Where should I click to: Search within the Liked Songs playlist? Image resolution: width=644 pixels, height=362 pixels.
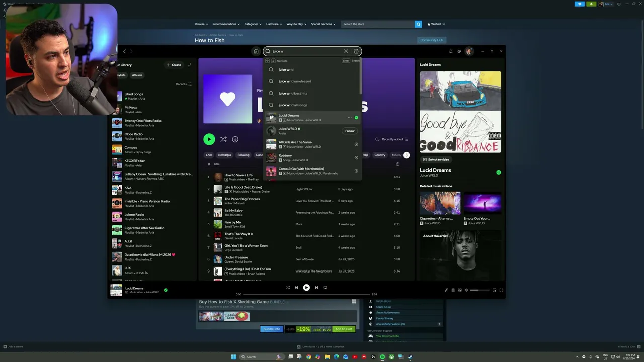point(377,139)
